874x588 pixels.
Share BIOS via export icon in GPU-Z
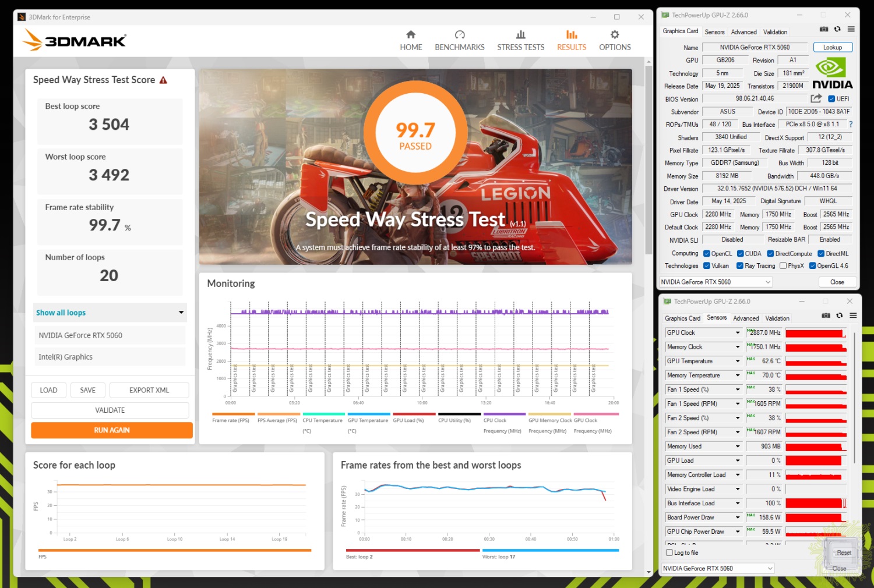816,98
